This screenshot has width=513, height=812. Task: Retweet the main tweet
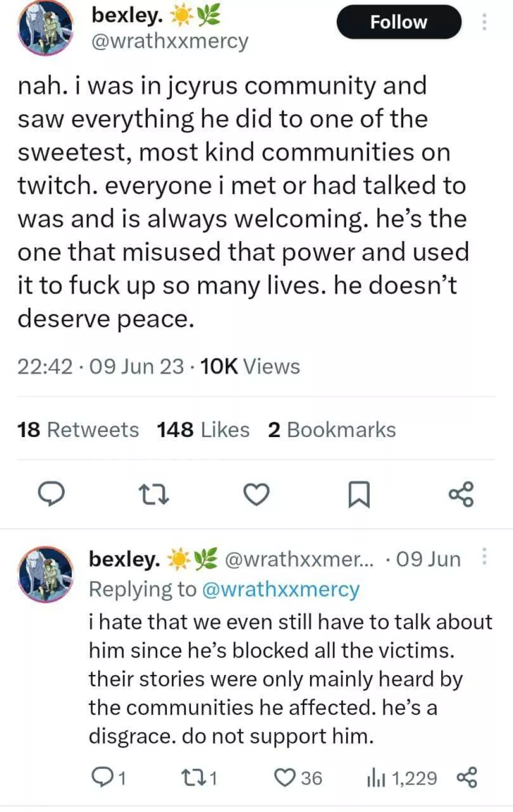154,495
